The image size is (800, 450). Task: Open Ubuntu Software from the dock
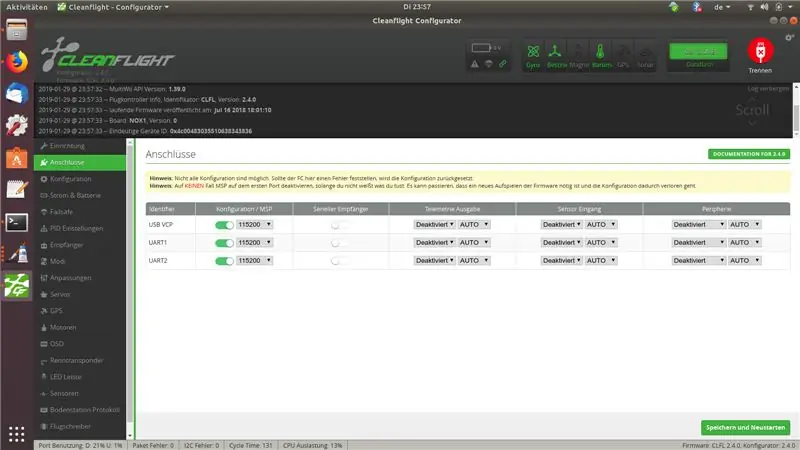[16, 158]
